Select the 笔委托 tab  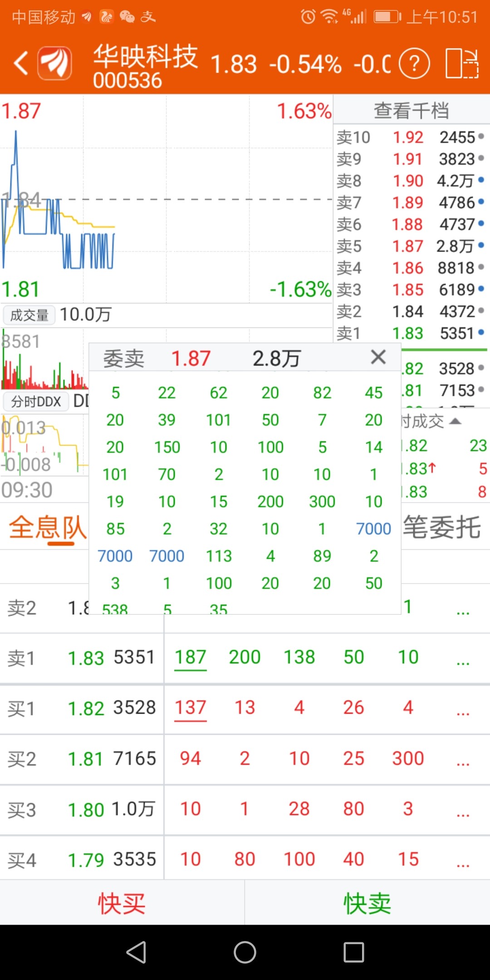[x=442, y=527]
